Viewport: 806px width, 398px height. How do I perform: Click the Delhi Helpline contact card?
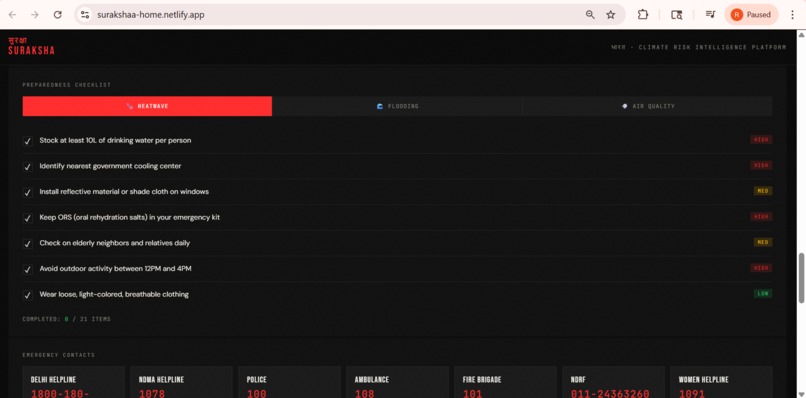click(74, 382)
